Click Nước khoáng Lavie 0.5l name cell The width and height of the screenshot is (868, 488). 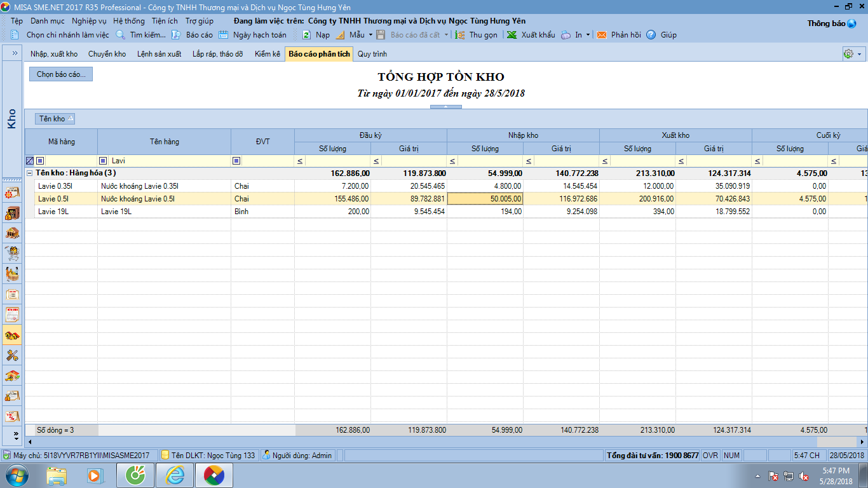(164, 199)
